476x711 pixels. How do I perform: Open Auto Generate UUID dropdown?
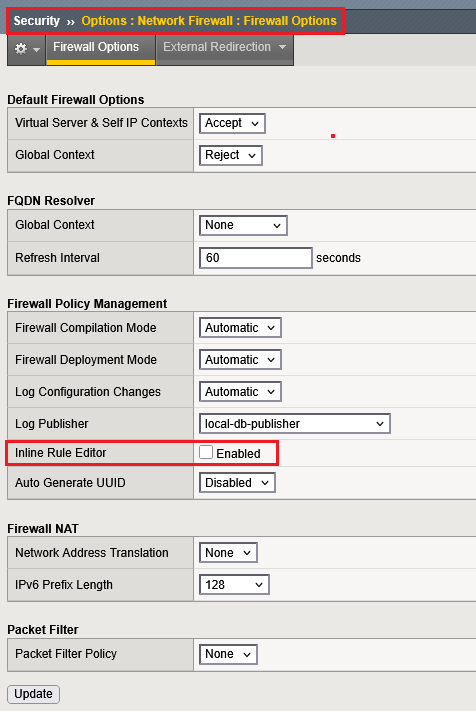(x=237, y=483)
